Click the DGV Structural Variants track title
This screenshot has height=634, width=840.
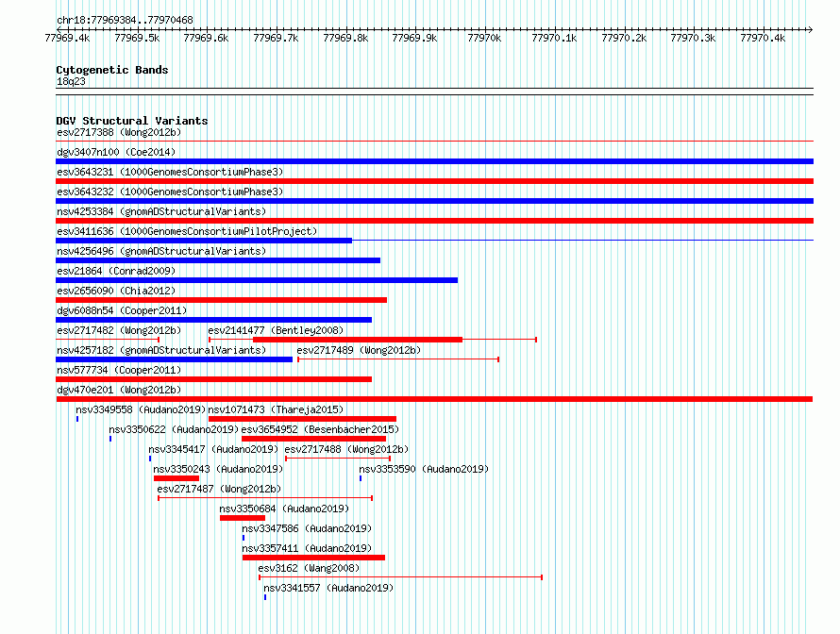132,121
